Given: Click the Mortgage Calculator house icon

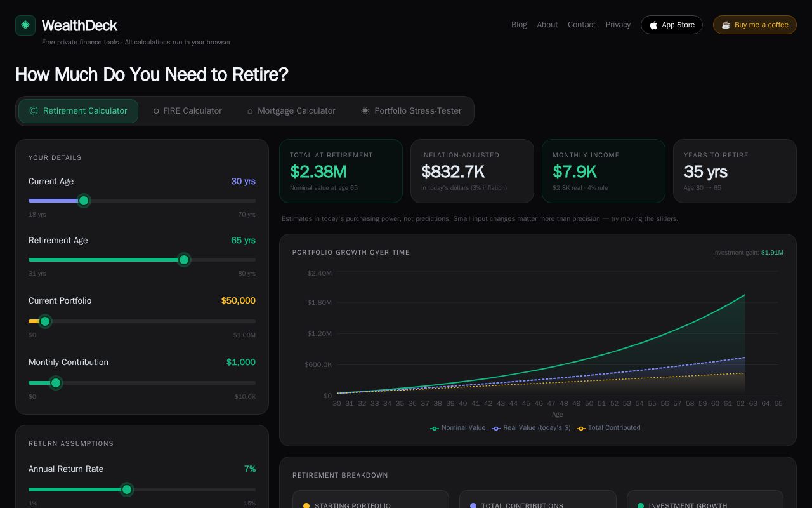Looking at the screenshot, I should pos(250,111).
